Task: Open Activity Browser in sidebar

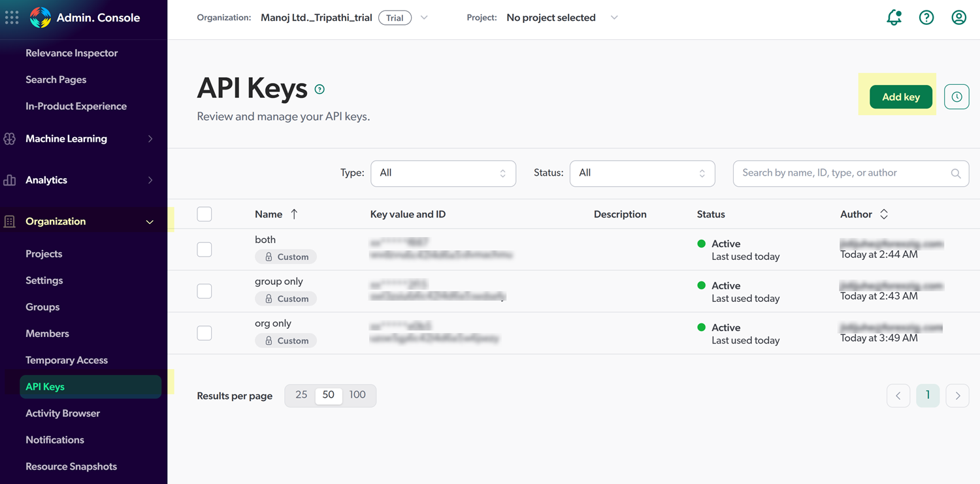Action: point(63,413)
